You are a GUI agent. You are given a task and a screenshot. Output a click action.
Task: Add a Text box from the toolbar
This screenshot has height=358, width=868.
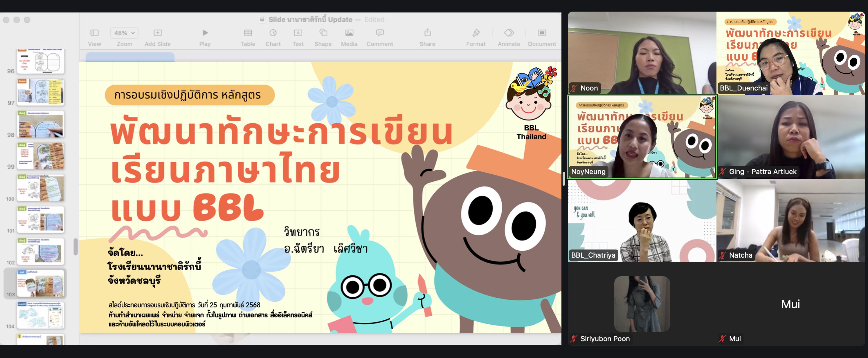[x=298, y=37]
